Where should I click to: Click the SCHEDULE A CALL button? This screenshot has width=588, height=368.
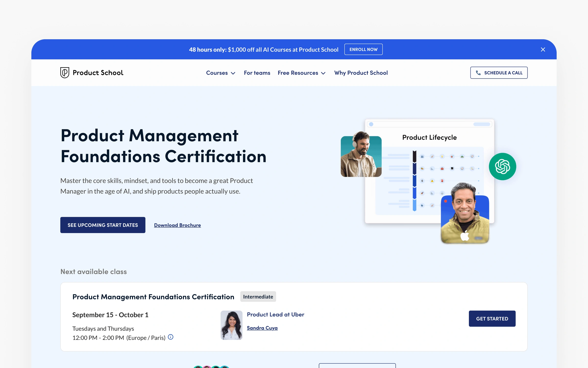click(499, 73)
